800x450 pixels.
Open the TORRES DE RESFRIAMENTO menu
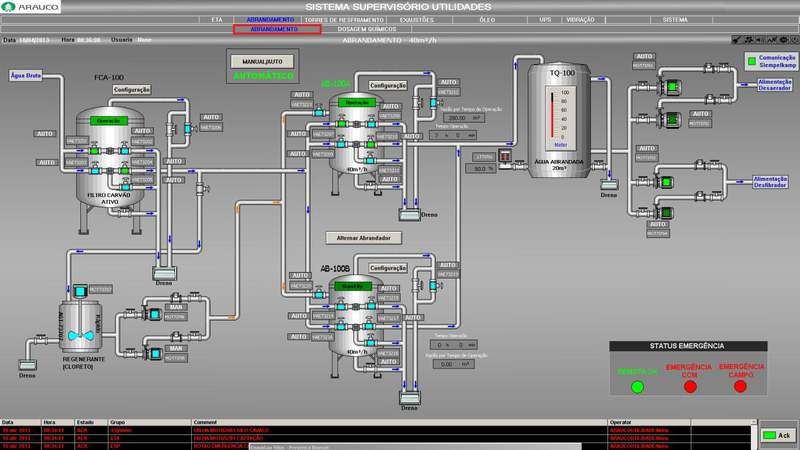(x=344, y=20)
